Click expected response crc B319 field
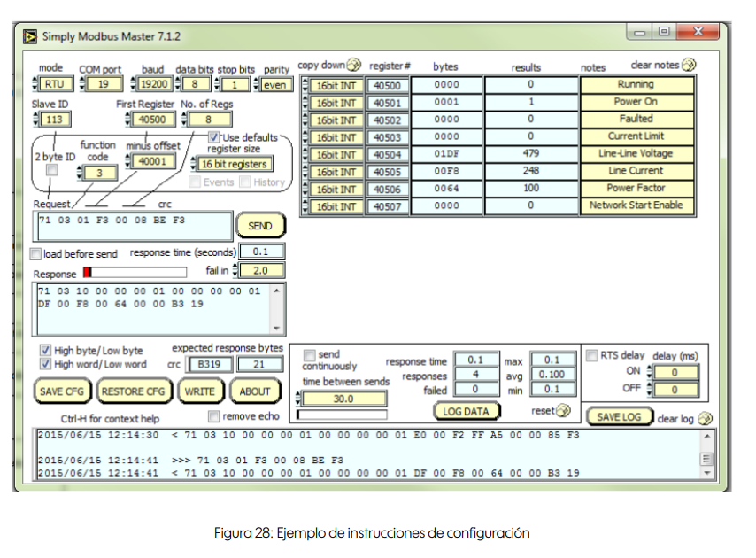Viewport: 756px width, 558px height. pos(210,364)
